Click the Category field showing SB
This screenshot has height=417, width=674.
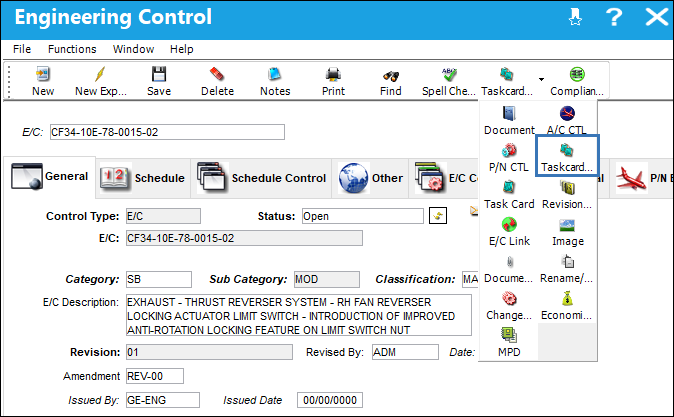(159, 279)
